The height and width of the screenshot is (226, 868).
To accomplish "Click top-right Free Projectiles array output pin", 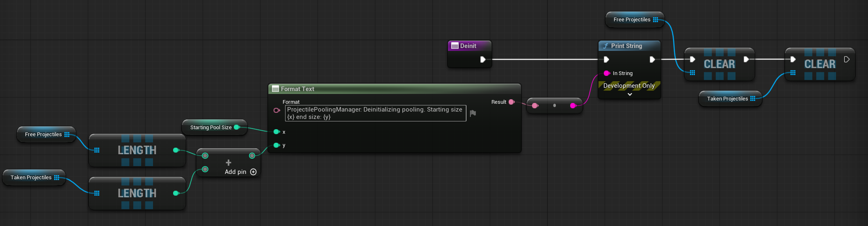I will pos(656,20).
